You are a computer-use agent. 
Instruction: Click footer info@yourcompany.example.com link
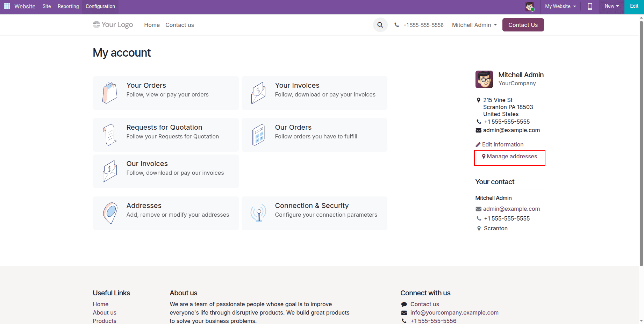tap(455, 312)
